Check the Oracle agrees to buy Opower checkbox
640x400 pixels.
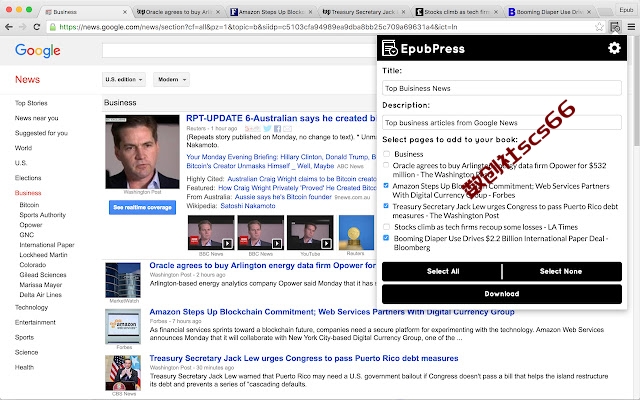(x=386, y=165)
